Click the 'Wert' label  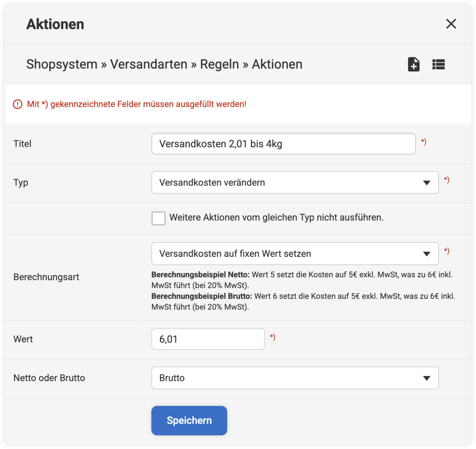click(x=23, y=339)
